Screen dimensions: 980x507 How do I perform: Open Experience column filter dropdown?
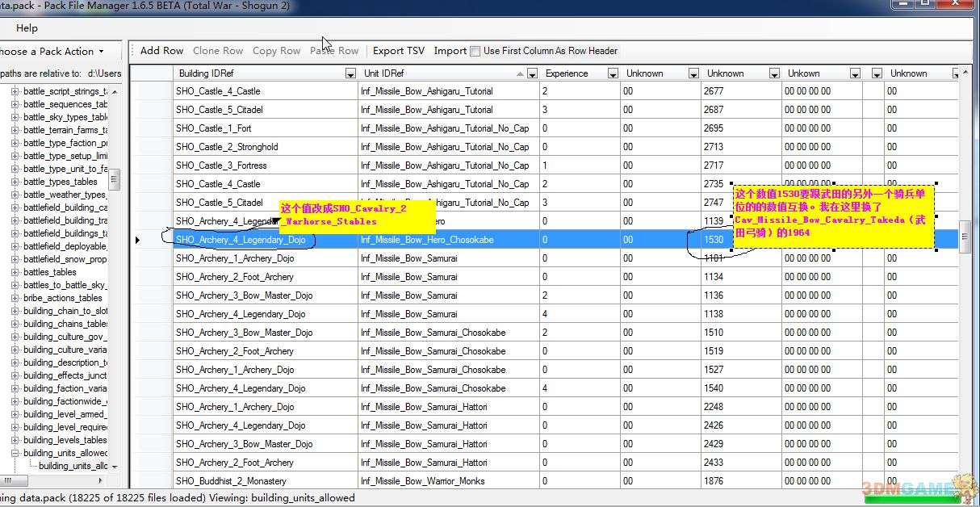point(613,73)
